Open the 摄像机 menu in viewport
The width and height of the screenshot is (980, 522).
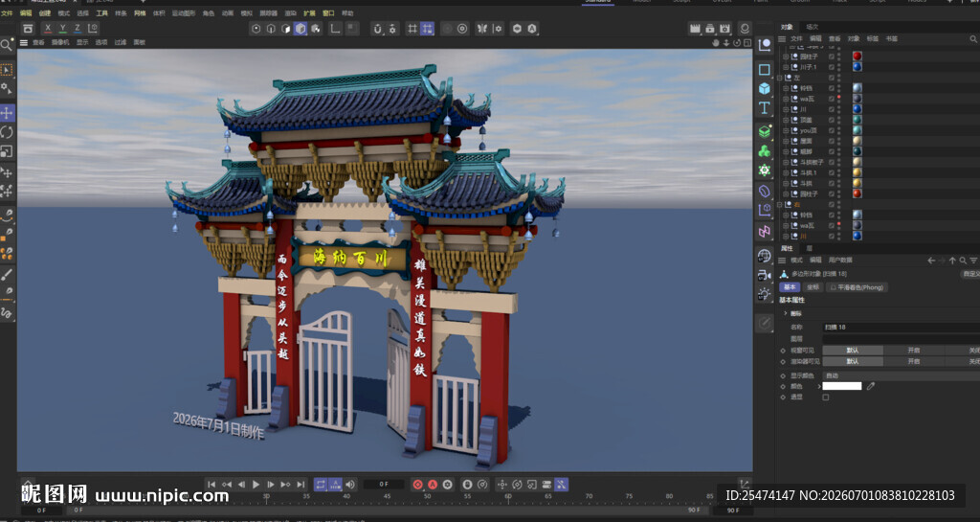click(x=60, y=42)
